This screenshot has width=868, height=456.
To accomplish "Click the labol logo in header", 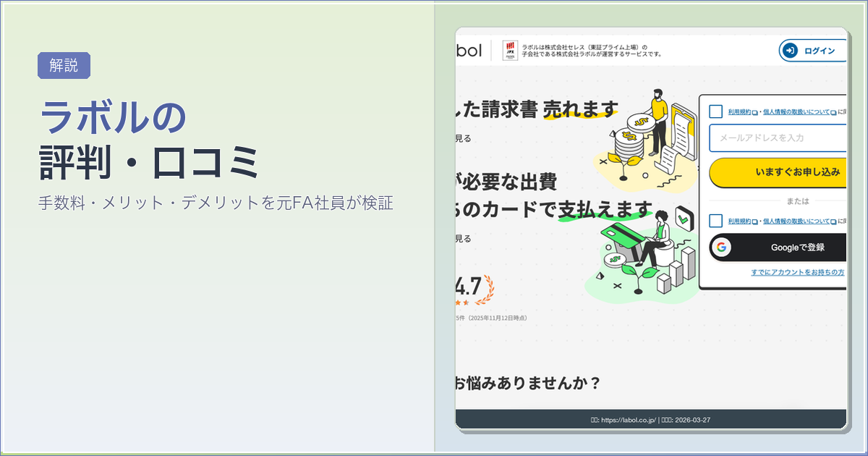I will (x=468, y=50).
